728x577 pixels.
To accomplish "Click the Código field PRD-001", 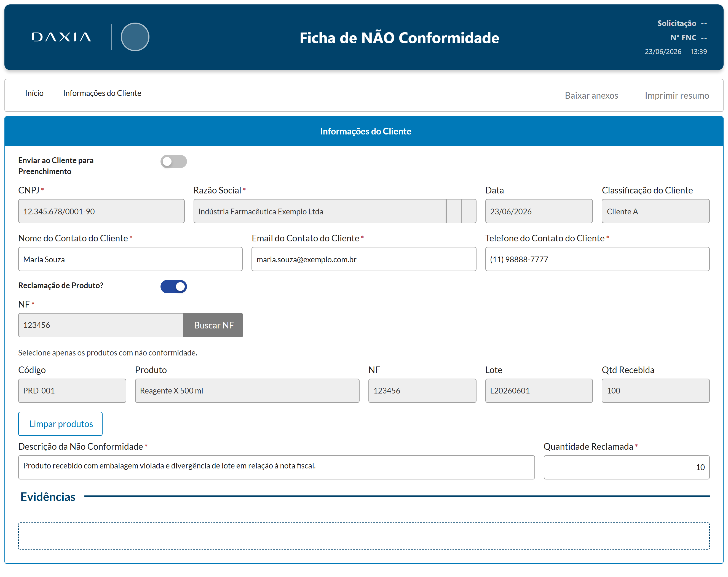I will point(72,390).
